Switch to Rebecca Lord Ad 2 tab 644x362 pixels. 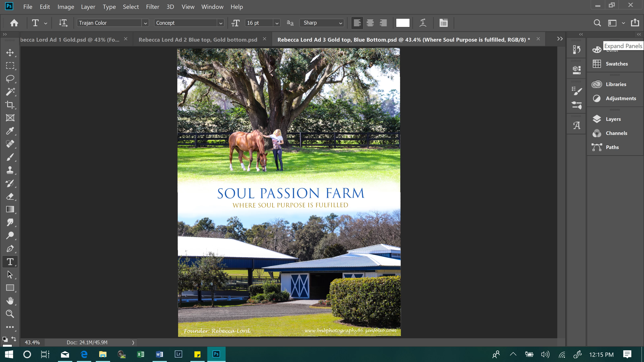[x=198, y=39]
